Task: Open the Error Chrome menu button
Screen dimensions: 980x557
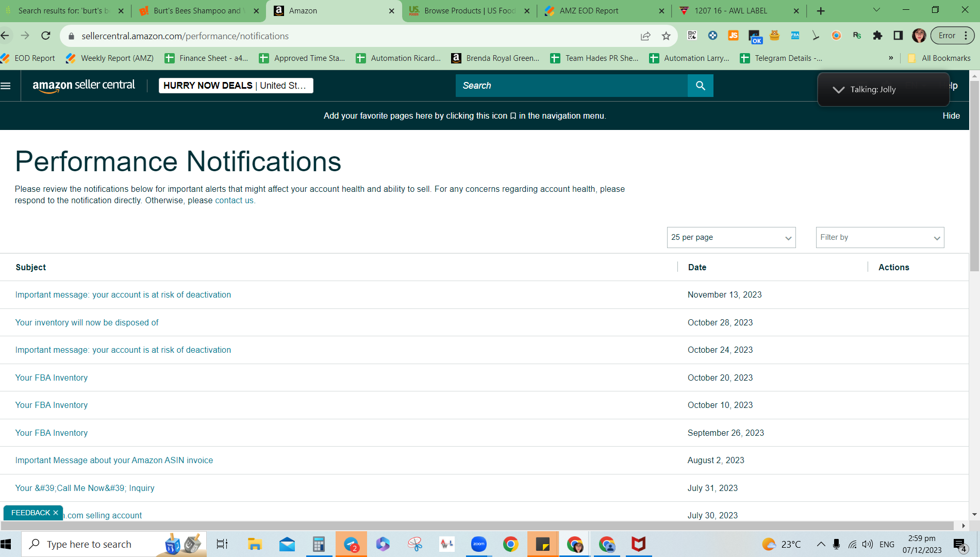Action: pyautogui.click(x=952, y=36)
